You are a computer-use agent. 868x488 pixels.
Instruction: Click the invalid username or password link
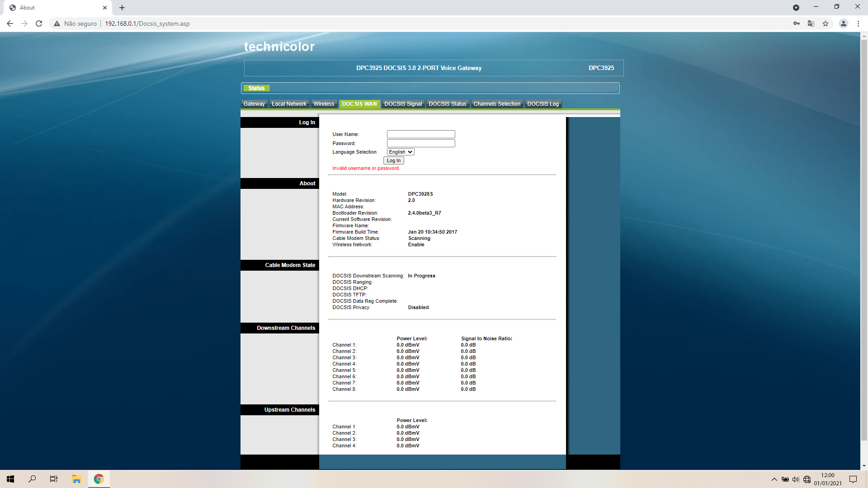(x=365, y=168)
